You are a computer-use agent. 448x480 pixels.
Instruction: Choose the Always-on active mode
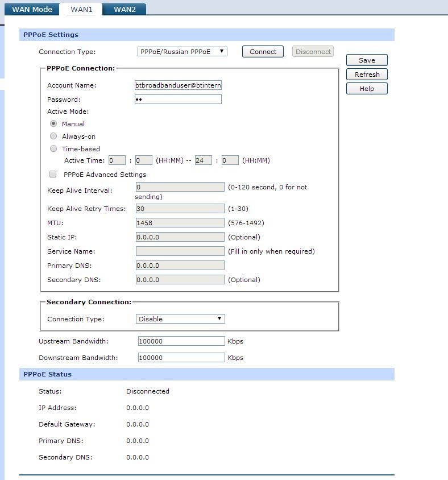point(53,136)
